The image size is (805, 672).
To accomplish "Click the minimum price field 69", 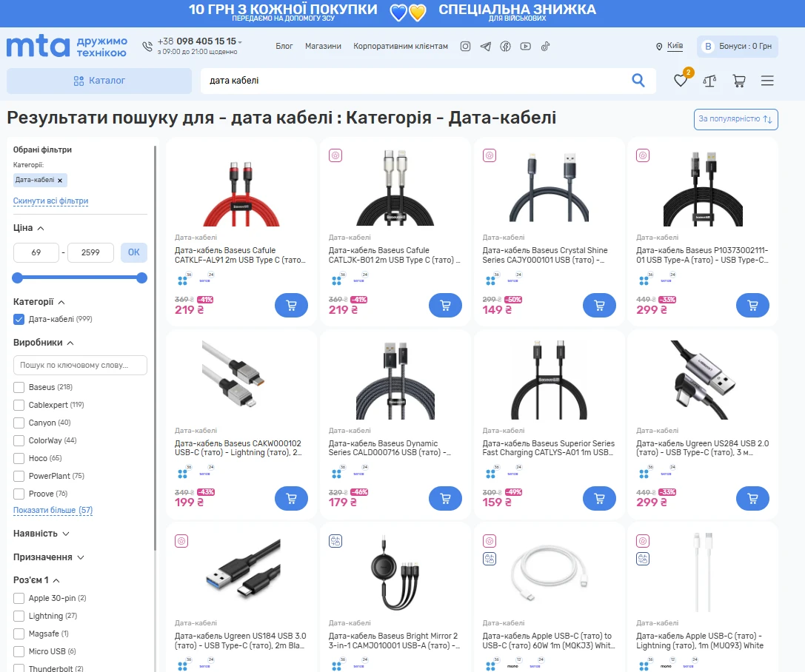I will coord(36,252).
